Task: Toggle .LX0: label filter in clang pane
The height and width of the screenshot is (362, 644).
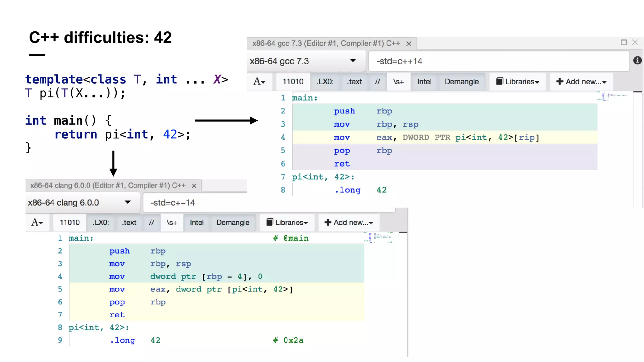Action: coord(101,222)
